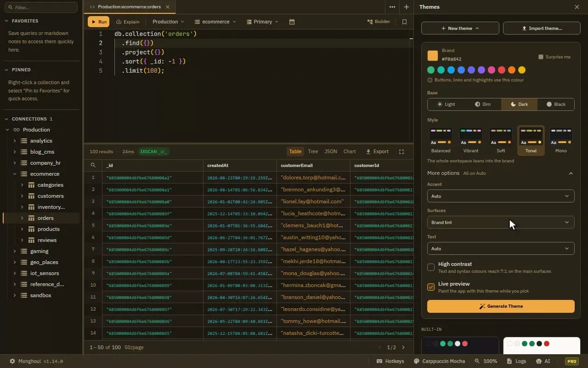
Task: Select the Light base option
Action: (x=446, y=104)
